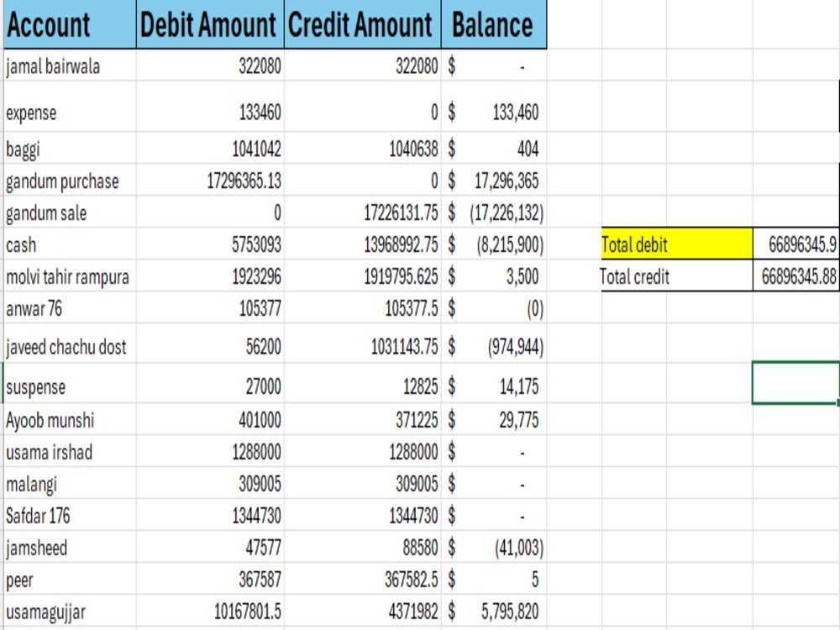Select balance cell showing 133,460

point(494,107)
